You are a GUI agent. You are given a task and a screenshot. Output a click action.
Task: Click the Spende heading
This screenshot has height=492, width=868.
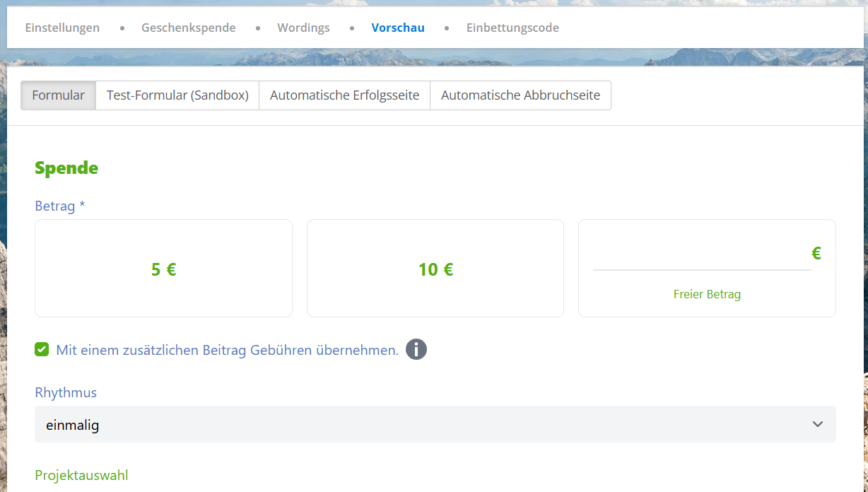(66, 168)
